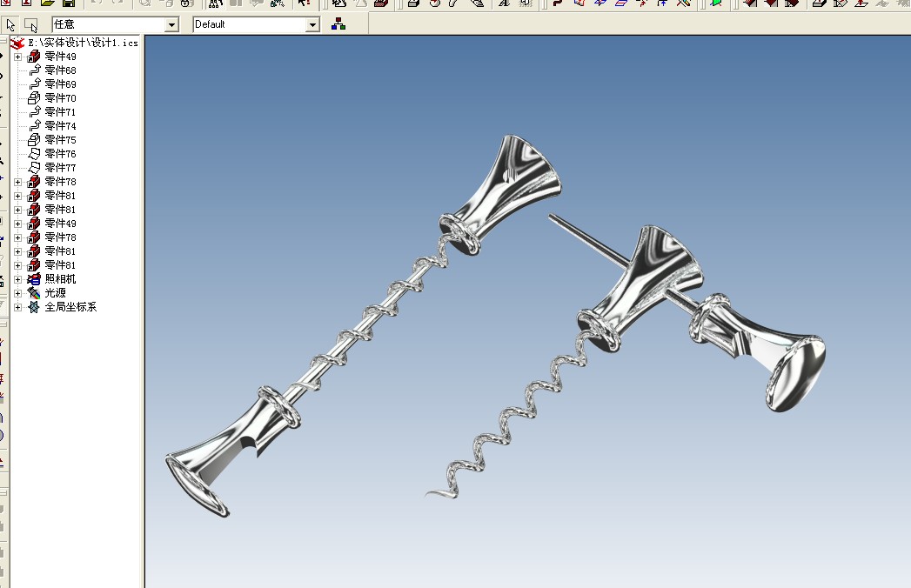Select the arrow pointer selection tool
The height and width of the screenshot is (588, 911).
(x=10, y=25)
